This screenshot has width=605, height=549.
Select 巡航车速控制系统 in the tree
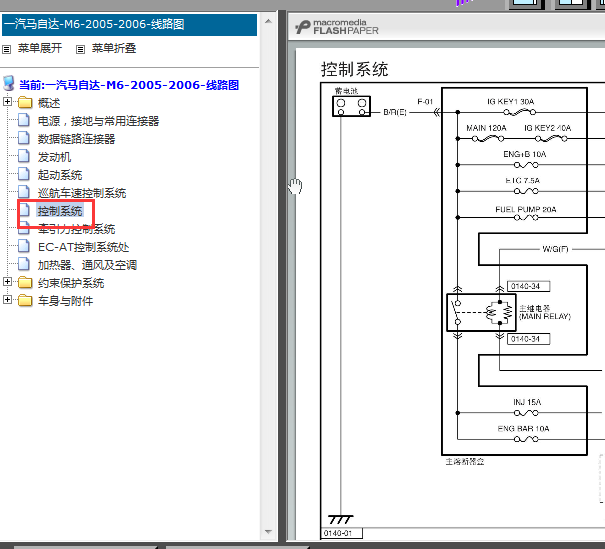[82, 193]
